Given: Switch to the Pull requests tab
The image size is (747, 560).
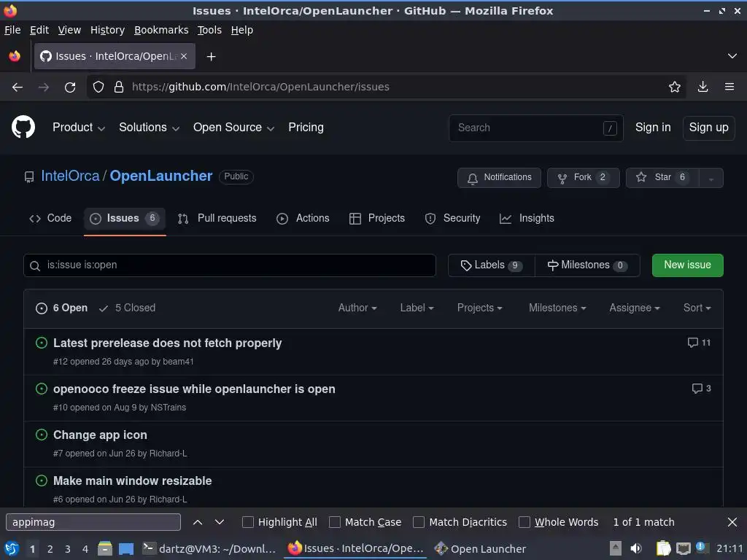Looking at the screenshot, I should click(x=217, y=219).
